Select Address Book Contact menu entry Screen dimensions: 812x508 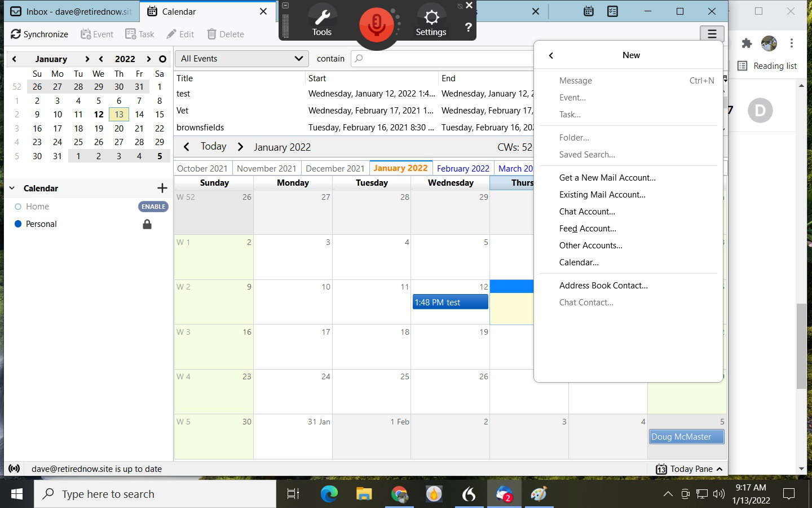603,286
